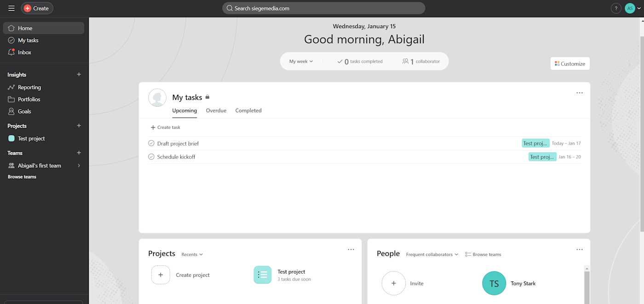Image resolution: width=644 pixels, height=304 pixels.
Task: Open the Schedule kickoff task
Action: pyautogui.click(x=176, y=157)
